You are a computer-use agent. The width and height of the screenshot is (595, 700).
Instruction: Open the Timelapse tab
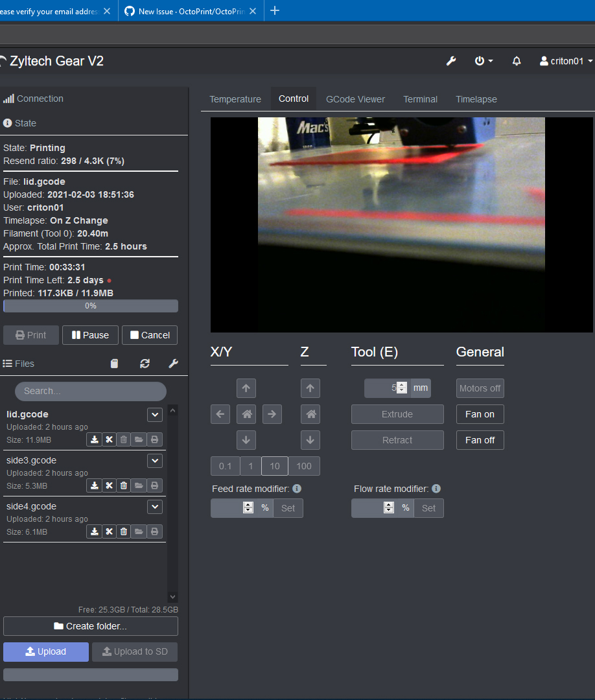pos(476,99)
